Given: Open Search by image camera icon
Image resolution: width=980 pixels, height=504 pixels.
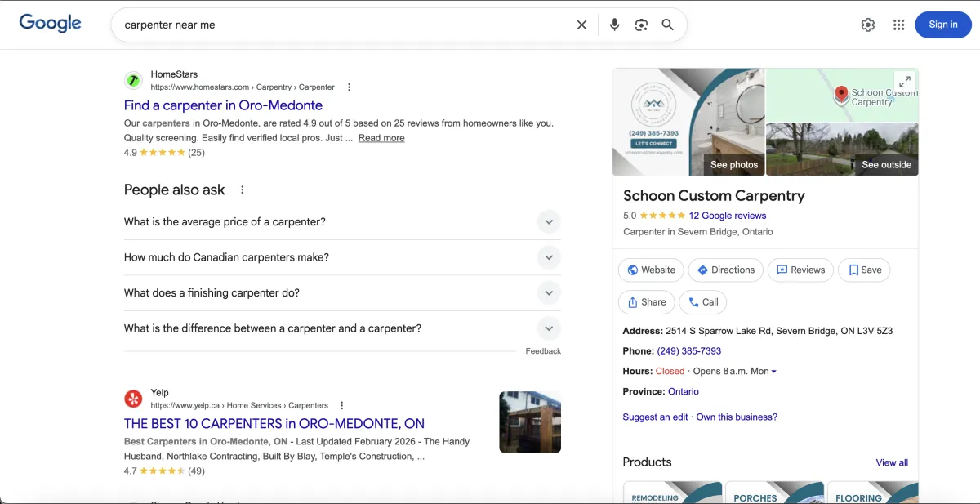Looking at the screenshot, I should coord(641,25).
